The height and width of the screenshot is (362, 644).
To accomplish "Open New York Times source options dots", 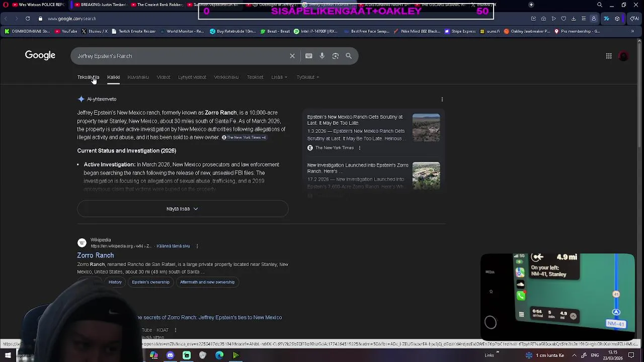I will [359, 148].
